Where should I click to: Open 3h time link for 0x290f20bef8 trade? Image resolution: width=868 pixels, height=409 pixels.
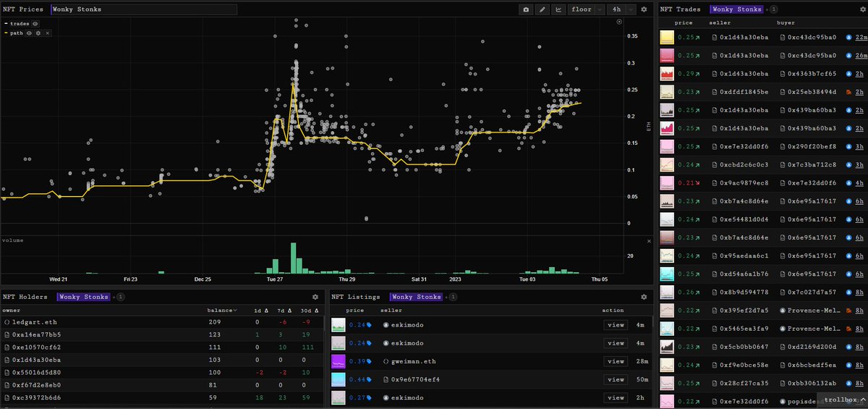[860, 146]
